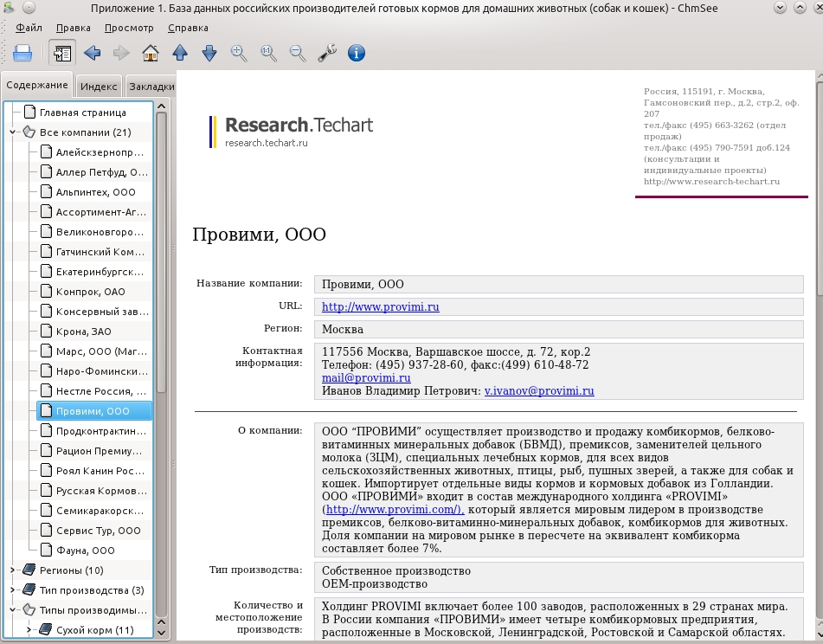
Task: Open Наро-Фомински... tree entry
Action: 102,371
